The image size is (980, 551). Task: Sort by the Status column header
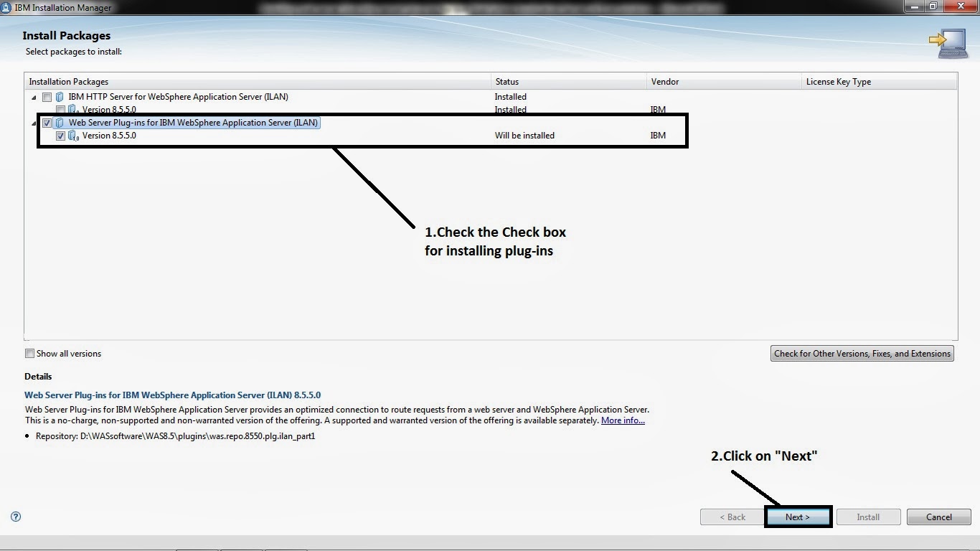pyautogui.click(x=509, y=81)
